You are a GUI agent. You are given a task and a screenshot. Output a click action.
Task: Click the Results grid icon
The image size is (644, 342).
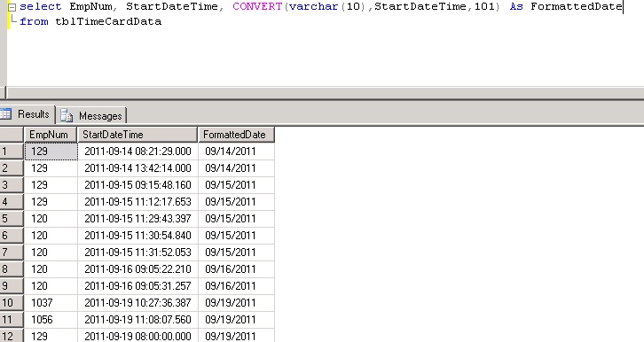click(5, 113)
